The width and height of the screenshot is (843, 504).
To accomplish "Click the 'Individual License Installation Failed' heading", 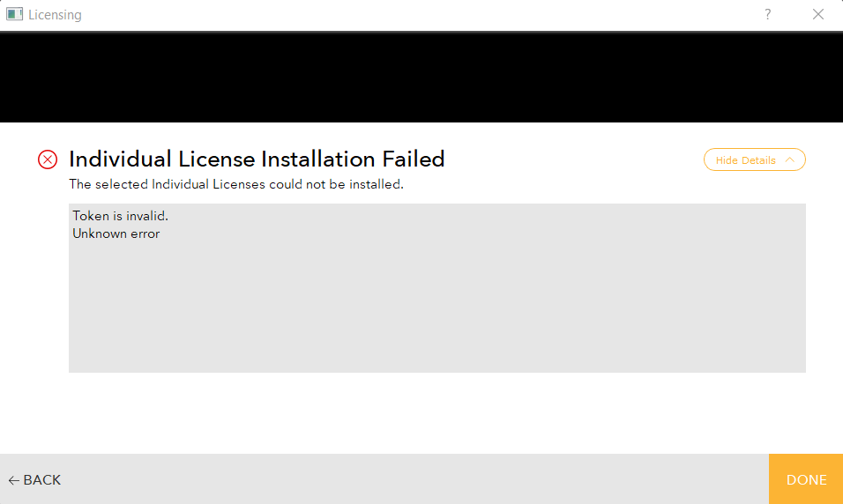I will pos(257,159).
